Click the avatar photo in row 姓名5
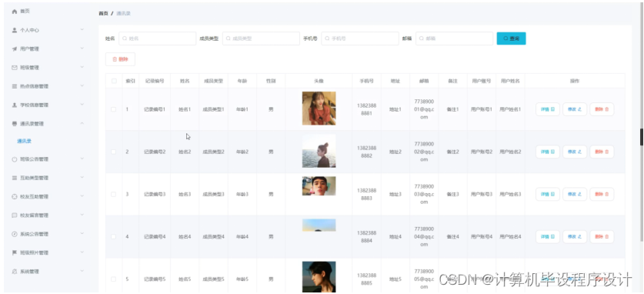 (319, 277)
